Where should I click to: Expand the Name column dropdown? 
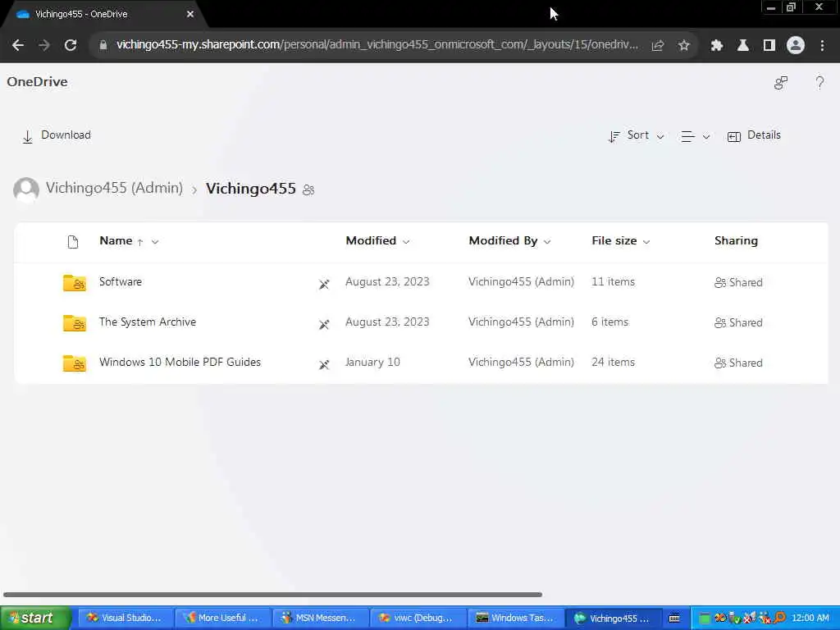[x=155, y=242]
